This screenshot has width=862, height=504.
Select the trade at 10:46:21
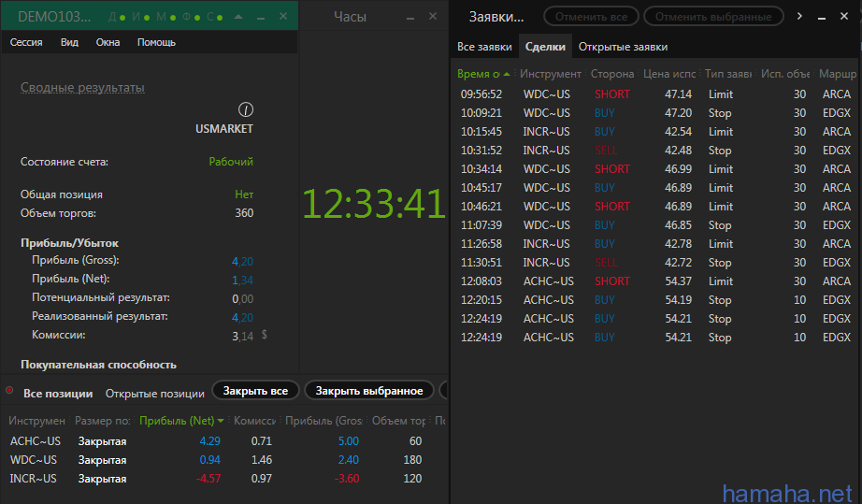click(655, 206)
